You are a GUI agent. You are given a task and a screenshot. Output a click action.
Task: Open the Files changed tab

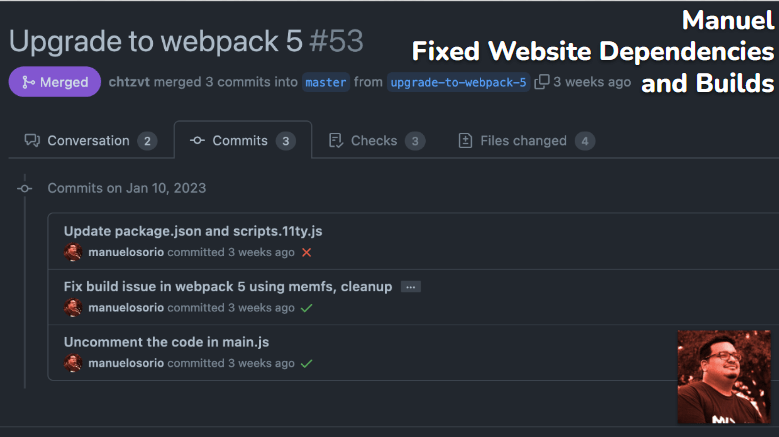(525, 141)
